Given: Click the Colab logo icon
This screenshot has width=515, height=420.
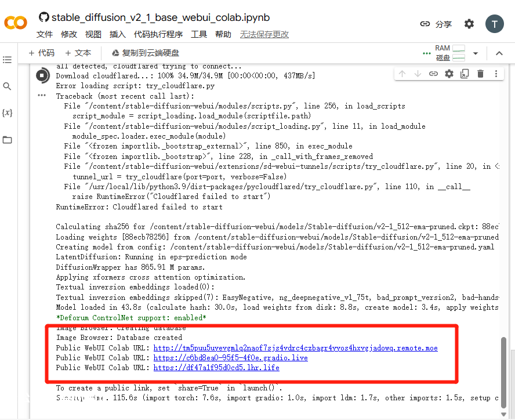Looking at the screenshot, I should (16, 23).
